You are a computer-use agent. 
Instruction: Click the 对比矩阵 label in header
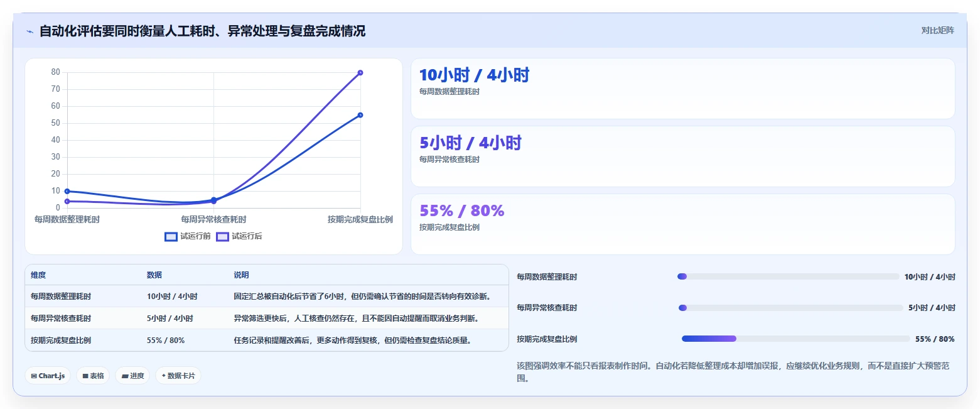[937, 31]
